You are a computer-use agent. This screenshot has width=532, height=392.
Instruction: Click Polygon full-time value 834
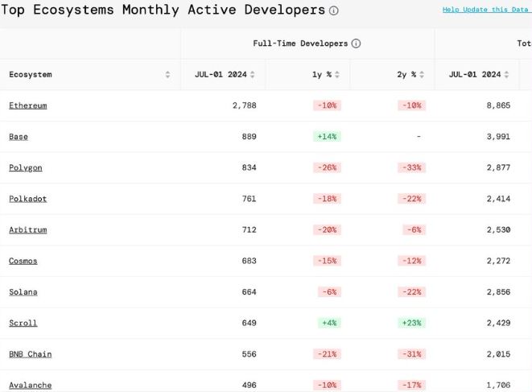[x=249, y=167]
